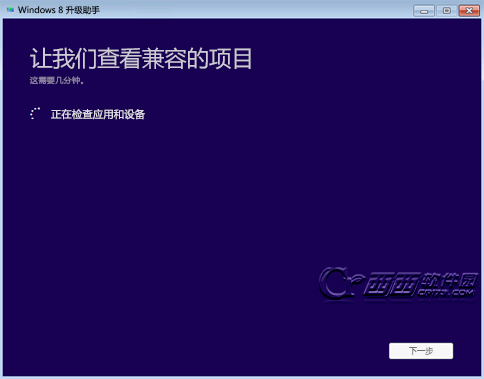This screenshot has height=379, width=484.
Task: Click the Windows 8 升级助手 title bar icon
Action: (11, 10)
